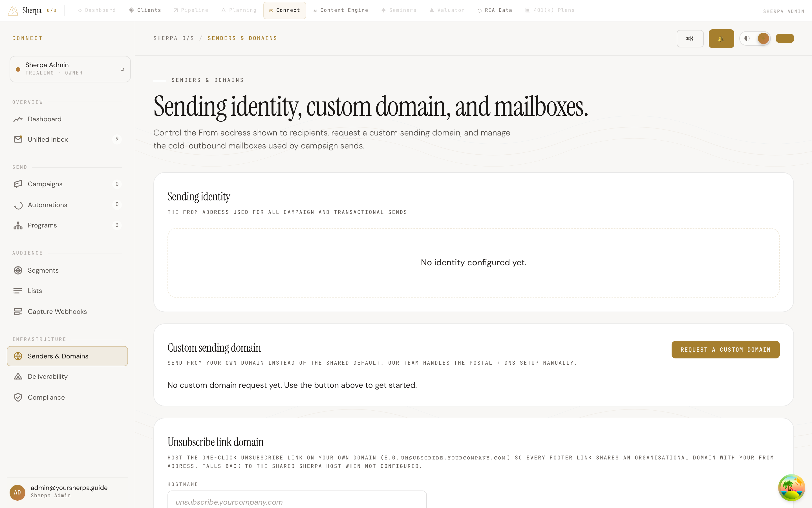Click the Dashboard trend-line icon in sidebar

point(18,119)
